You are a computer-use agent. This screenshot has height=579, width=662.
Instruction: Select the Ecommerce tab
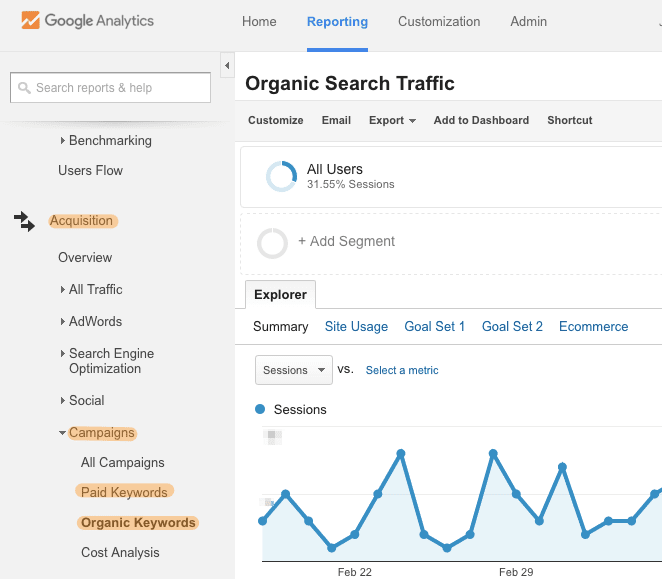tap(593, 326)
